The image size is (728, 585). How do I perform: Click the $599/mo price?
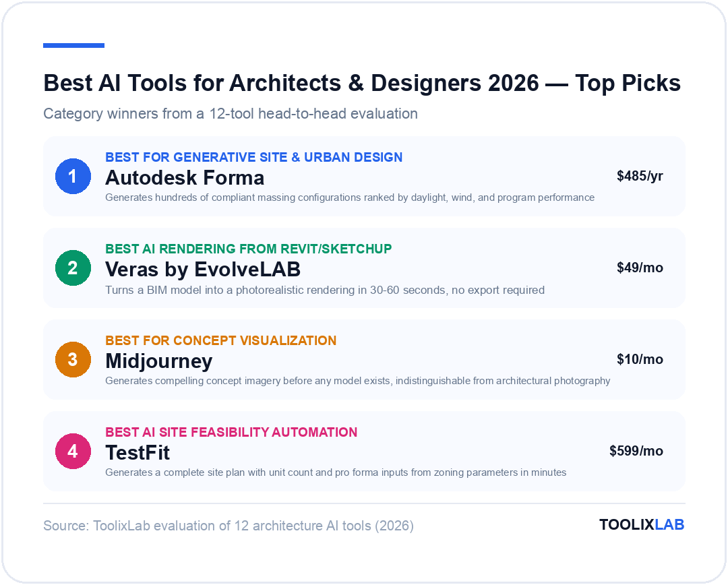(636, 451)
